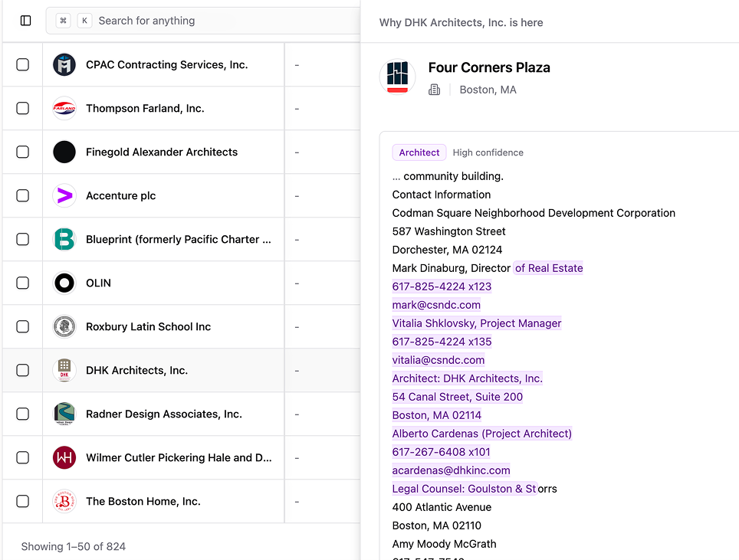Click DHK Architects, Inc. name in list
Viewport: 739px width, 560px height.
136,370
